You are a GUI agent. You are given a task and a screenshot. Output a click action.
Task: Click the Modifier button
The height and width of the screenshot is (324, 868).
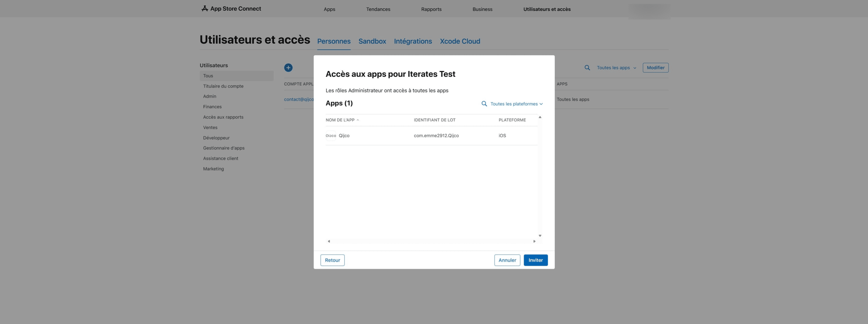655,67
